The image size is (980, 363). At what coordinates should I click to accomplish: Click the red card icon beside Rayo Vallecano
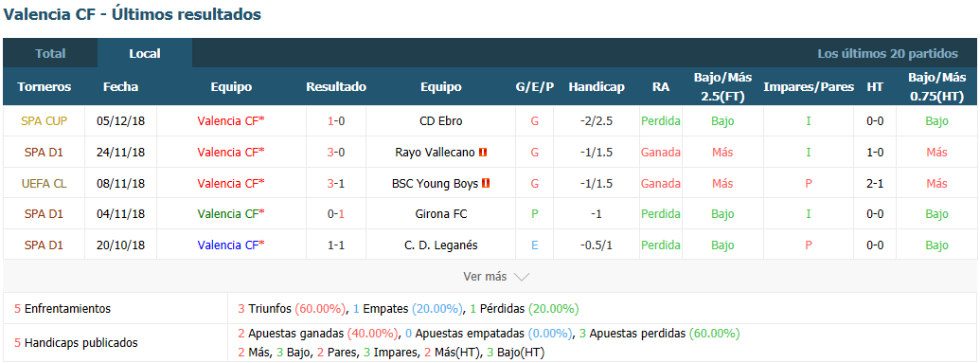pyautogui.click(x=483, y=152)
